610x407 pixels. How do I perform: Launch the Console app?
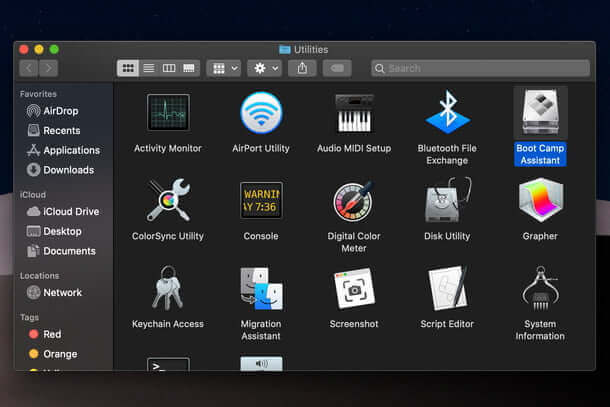coord(260,201)
